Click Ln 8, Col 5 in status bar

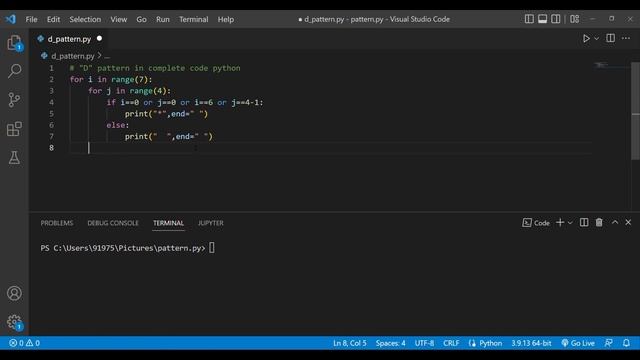click(x=350, y=343)
